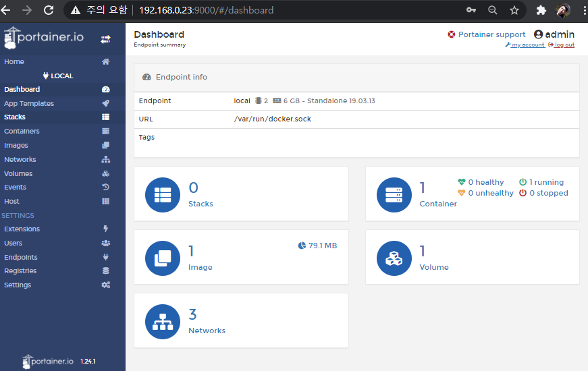Click the admin user avatar icon

[538, 34]
